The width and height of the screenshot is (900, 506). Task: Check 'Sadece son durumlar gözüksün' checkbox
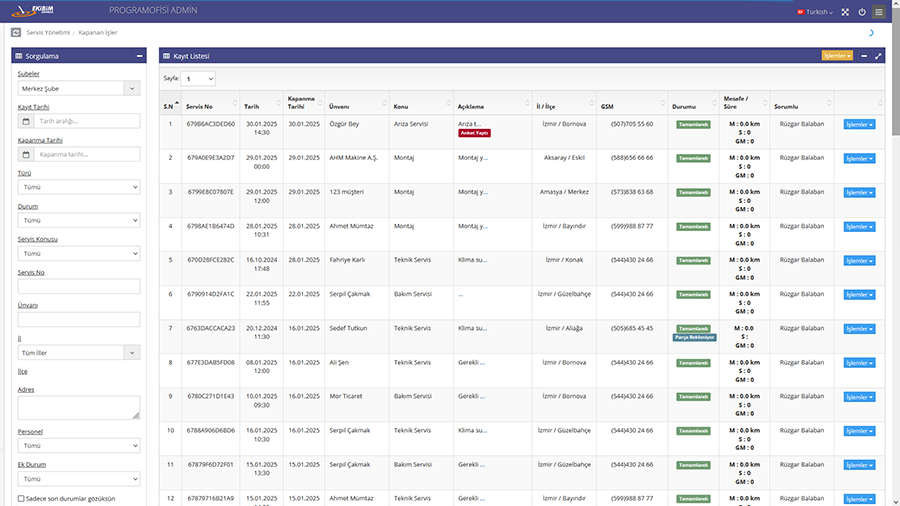[22, 497]
